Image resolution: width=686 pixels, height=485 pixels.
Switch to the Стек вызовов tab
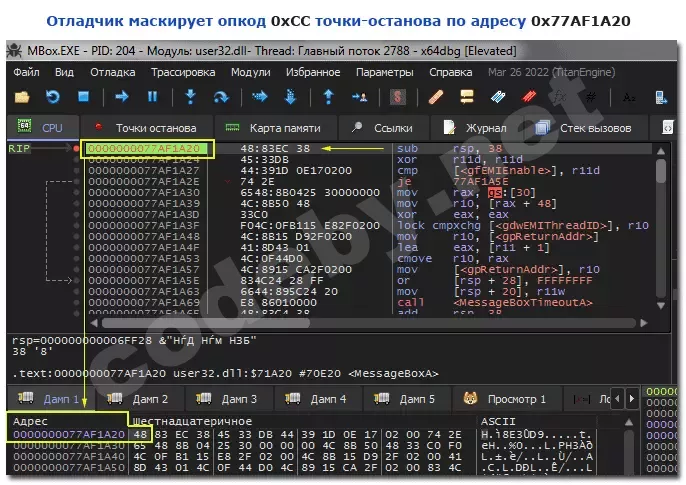[585, 128]
